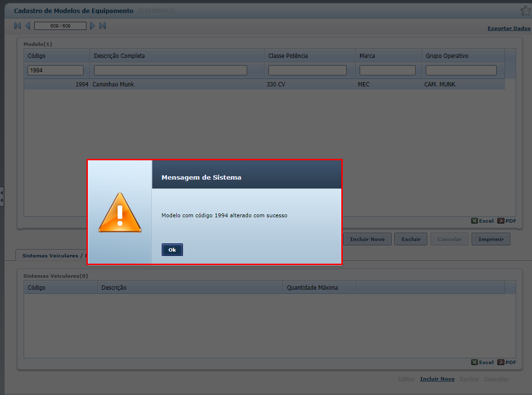Viewport: 532px width, 395px height.
Task: Click the Descrição Completa filter field
Action: click(170, 70)
